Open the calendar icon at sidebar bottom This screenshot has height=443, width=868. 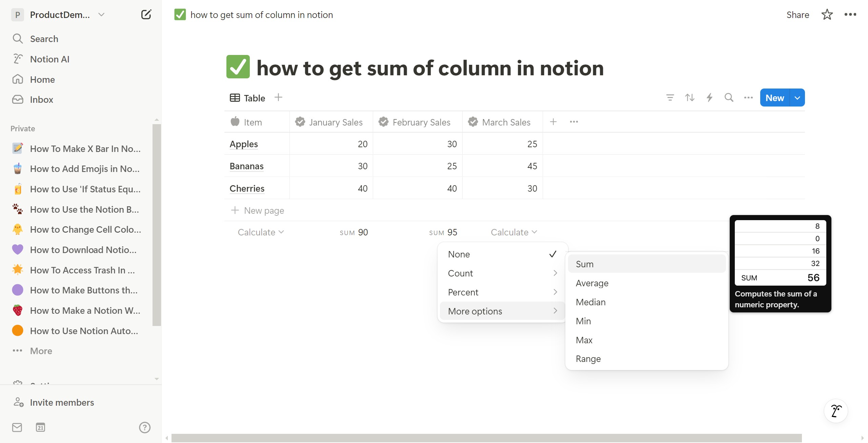point(40,427)
